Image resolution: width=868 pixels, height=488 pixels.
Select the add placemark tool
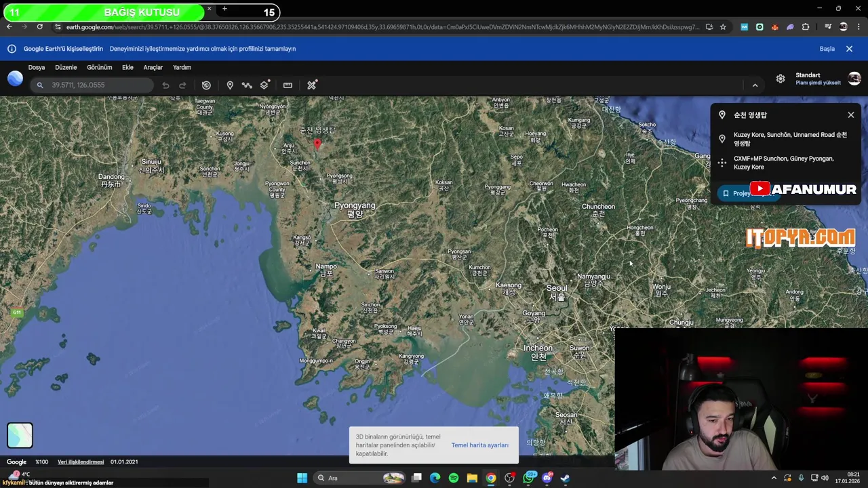pyautogui.click(x=230, y=85)
